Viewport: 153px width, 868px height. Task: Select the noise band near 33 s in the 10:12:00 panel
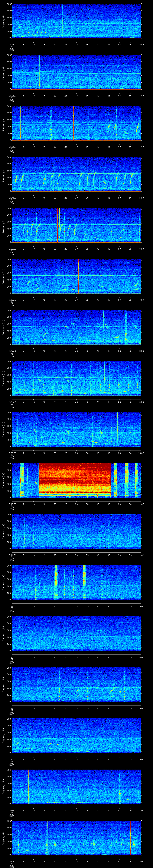[x=84, y=582]
